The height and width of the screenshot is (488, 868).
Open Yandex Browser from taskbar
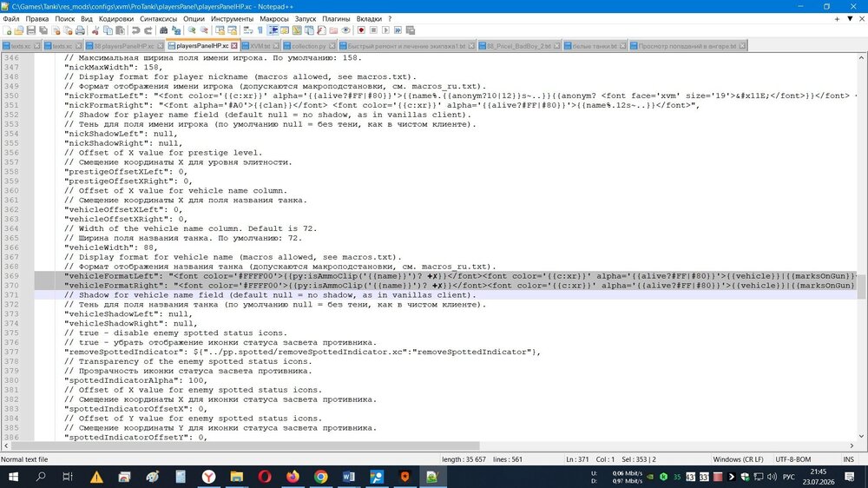click(x=208, y=477)
